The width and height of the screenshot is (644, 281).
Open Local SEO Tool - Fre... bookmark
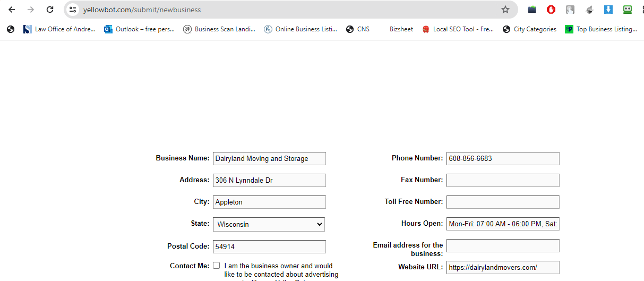(x=458, y=29)
